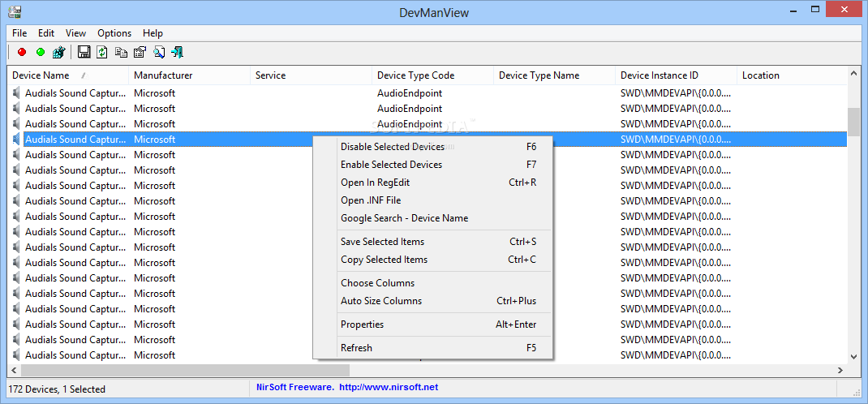Click the horizontal scrollbar right arrow

[x=840, y=370]
